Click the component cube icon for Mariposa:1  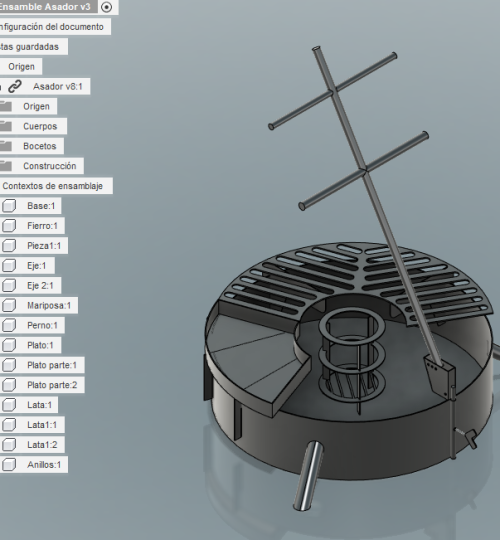(9, 305)
